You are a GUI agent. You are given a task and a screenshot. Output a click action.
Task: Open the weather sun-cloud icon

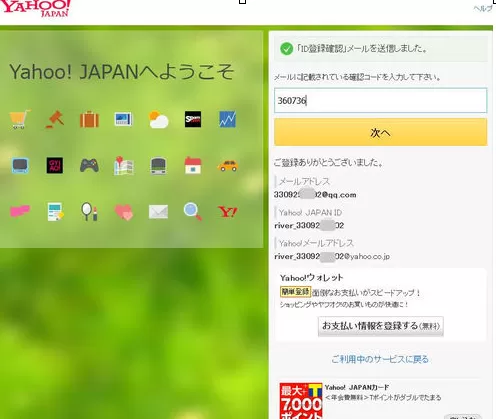point(158,119)
